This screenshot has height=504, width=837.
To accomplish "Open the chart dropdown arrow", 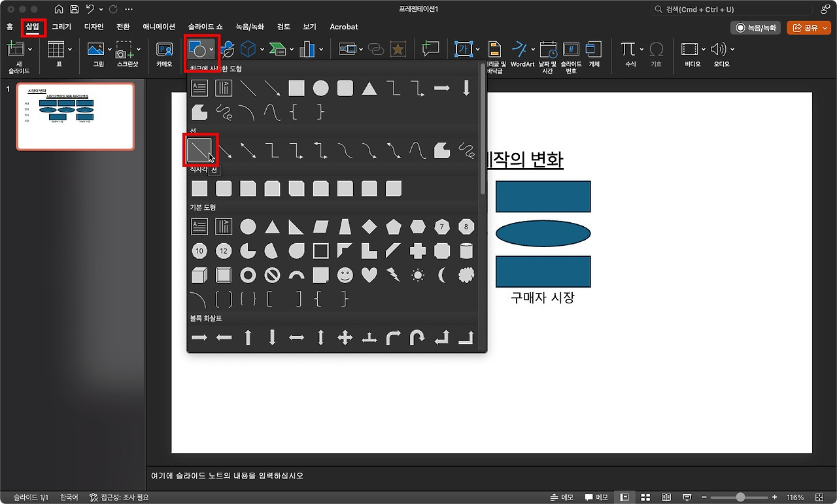I will point(321,49).
